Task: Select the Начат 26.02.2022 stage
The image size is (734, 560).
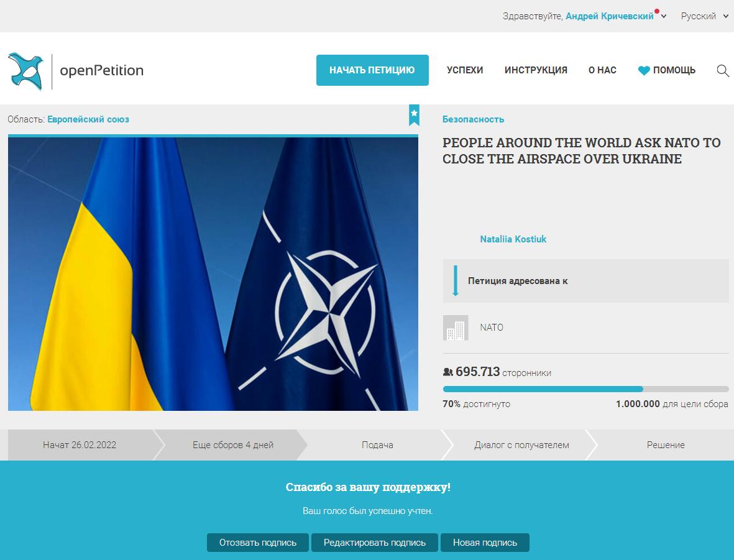Action: [80, 445]
